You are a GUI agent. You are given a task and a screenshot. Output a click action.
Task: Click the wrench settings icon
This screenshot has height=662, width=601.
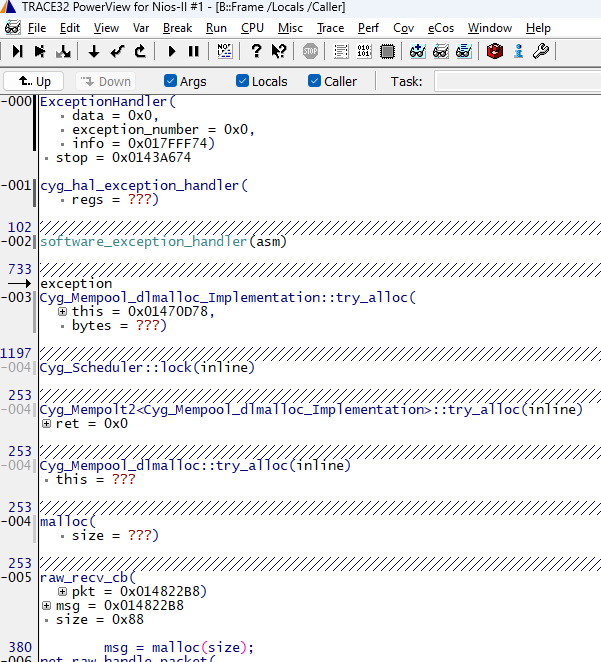coord(541,51)
